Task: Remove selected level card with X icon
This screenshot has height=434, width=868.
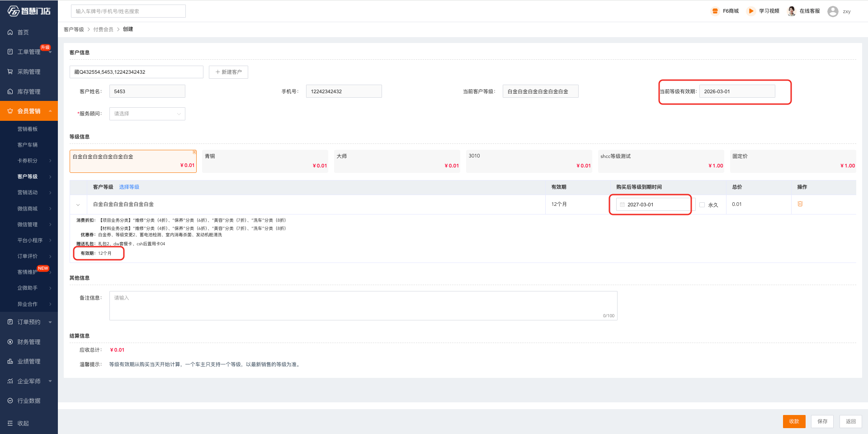Action: pyautogui.click(x=194, y=153)
